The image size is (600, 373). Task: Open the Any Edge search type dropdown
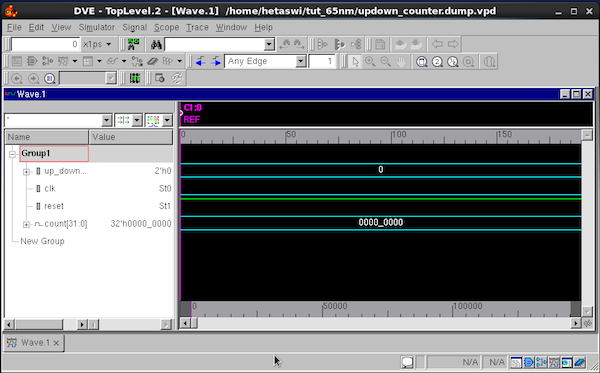(301, 61)
